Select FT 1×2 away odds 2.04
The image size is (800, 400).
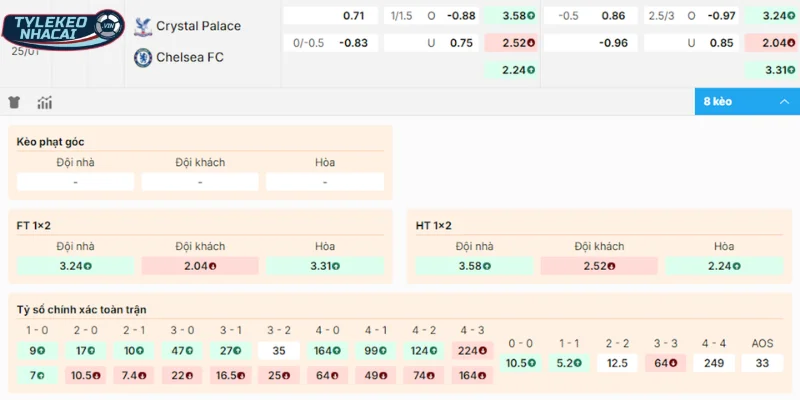coord(200,266)
